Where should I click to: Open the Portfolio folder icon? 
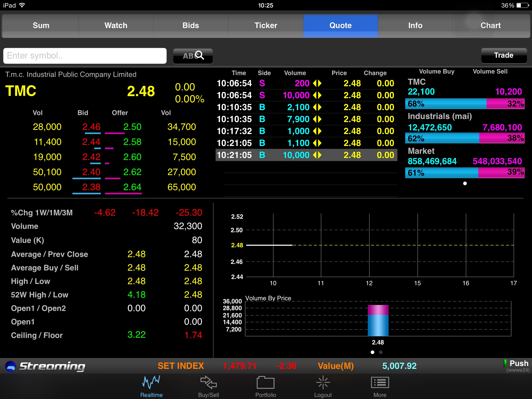pyautogui.click(x=265, y=383)
